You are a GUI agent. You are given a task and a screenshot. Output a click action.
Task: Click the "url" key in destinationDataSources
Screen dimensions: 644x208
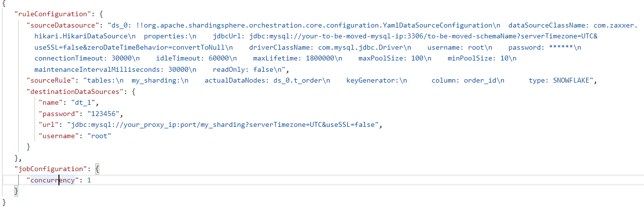point(49,124)
